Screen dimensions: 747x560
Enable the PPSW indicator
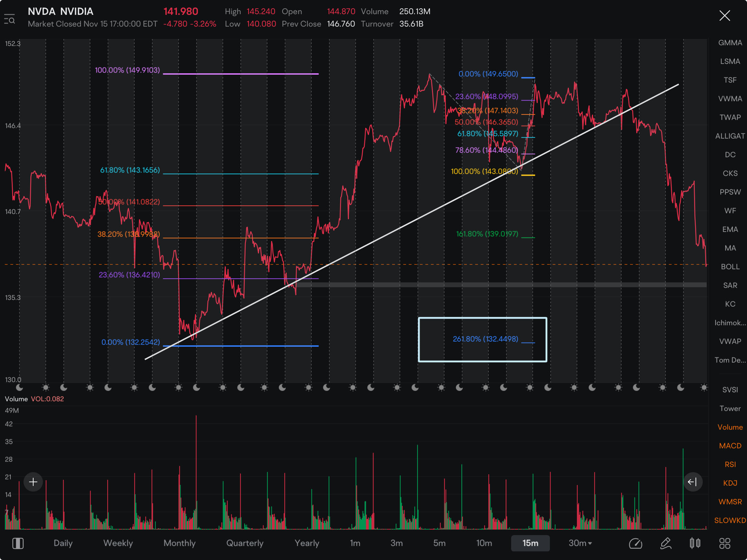(x=730, y=192)
